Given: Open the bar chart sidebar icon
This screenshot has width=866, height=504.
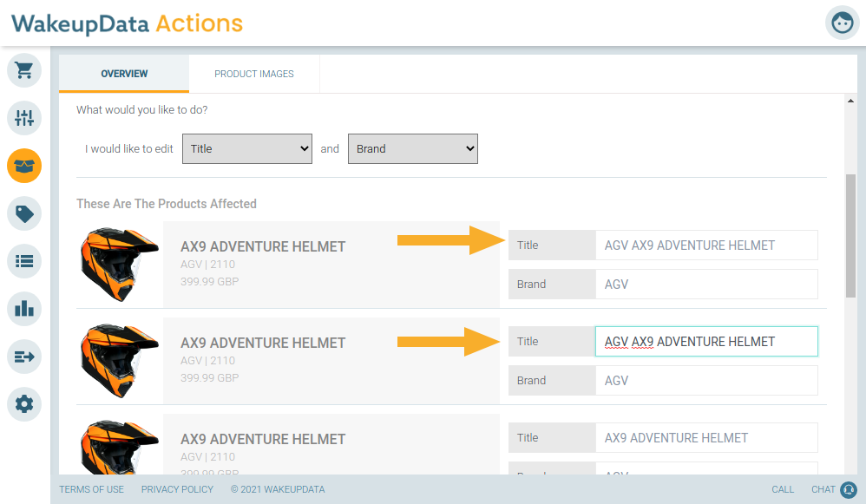Looking at the screenshot, I should tap(24, 309).
